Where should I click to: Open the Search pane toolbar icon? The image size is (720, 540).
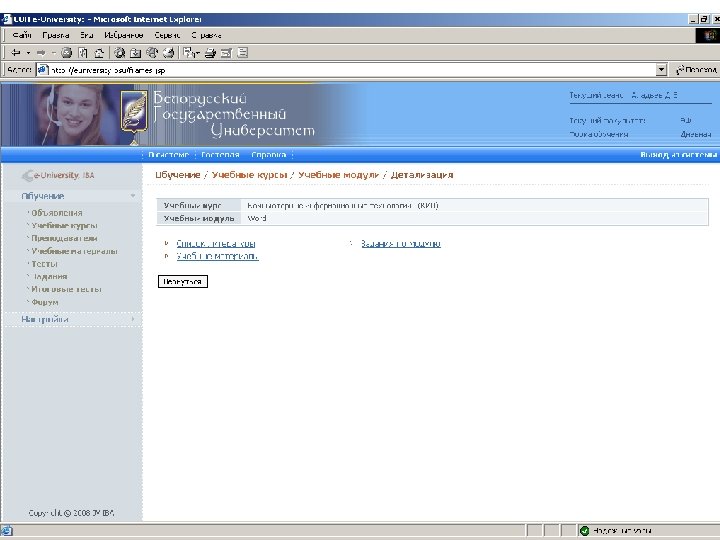pos(120,53)
